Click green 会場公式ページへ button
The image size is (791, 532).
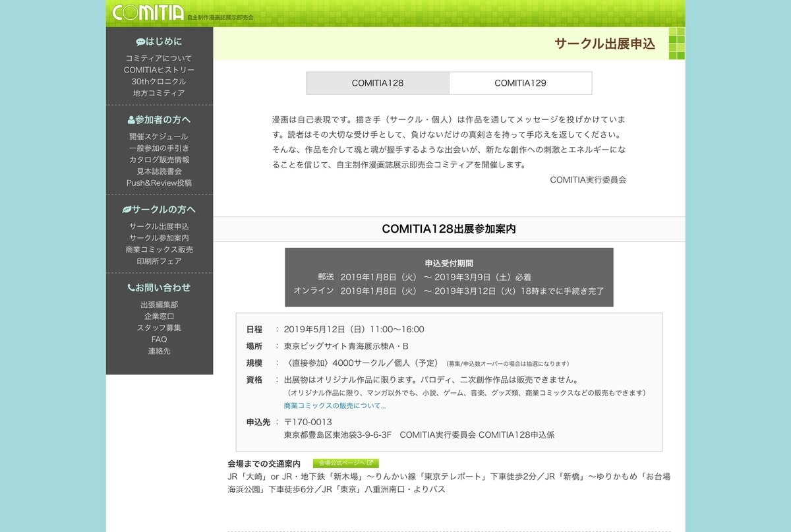(346, 463)
